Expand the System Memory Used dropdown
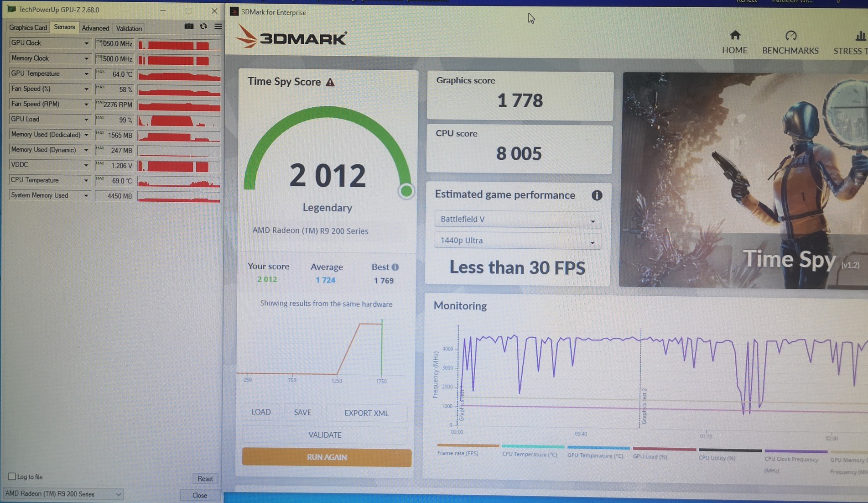 pyautogui.click(x=86, y=195)
